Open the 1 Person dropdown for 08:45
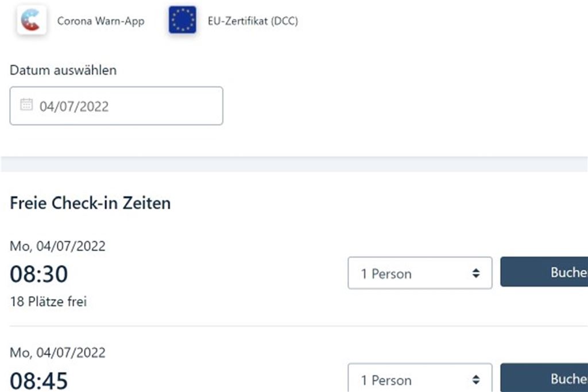588x392 pixels. point(420,378)
